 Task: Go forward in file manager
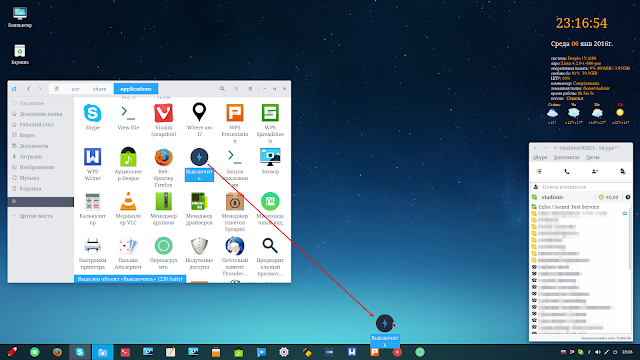point(40,89)
